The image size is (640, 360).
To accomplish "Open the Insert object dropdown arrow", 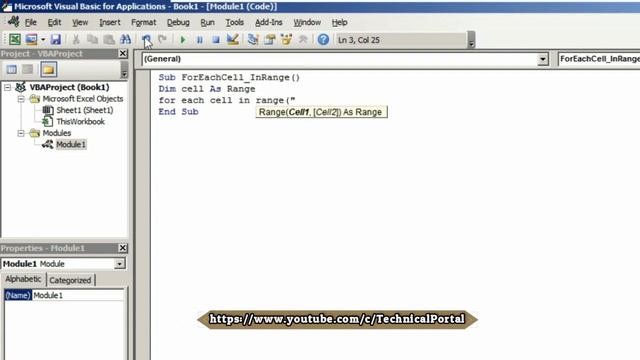I will [x=42, y=40].
